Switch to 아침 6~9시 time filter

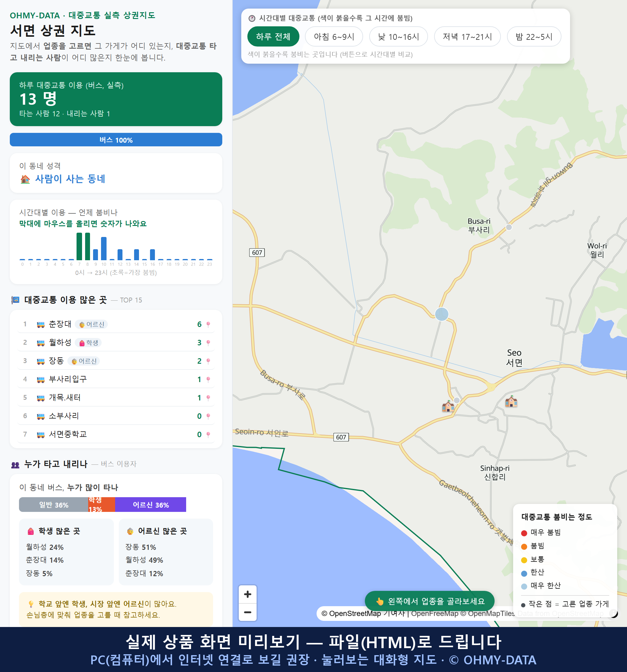pyautogui.click(x=334, y=36)
